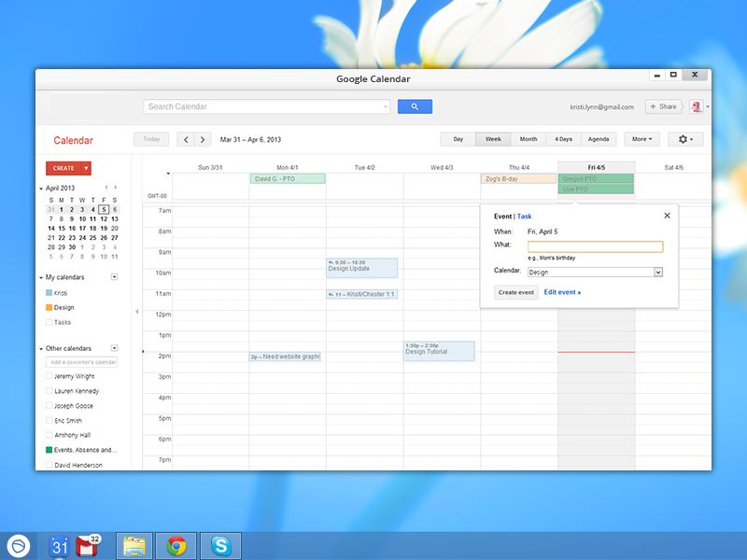Open Google Calendar from the taskbar

(60, 546)
